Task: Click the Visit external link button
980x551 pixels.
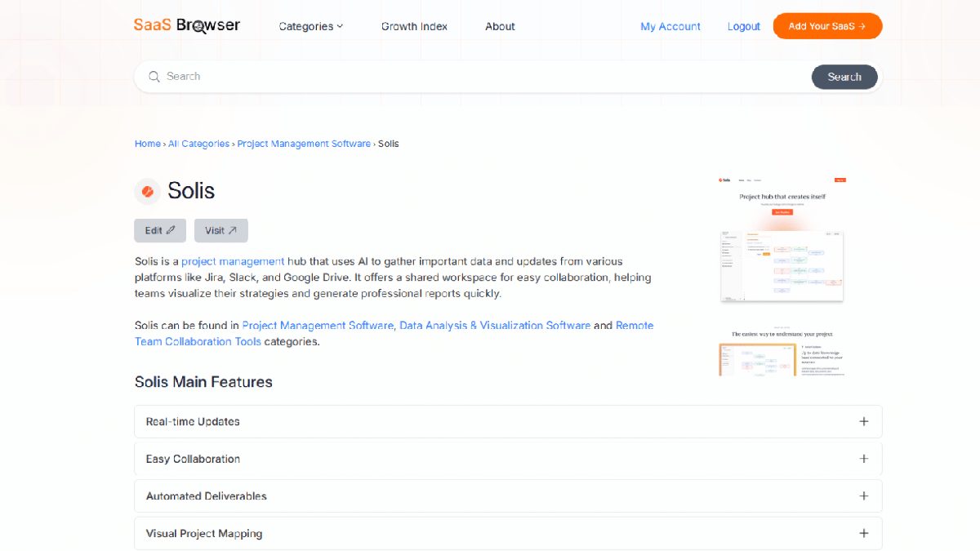Action: pyautogui.click(x=220, y=231)
